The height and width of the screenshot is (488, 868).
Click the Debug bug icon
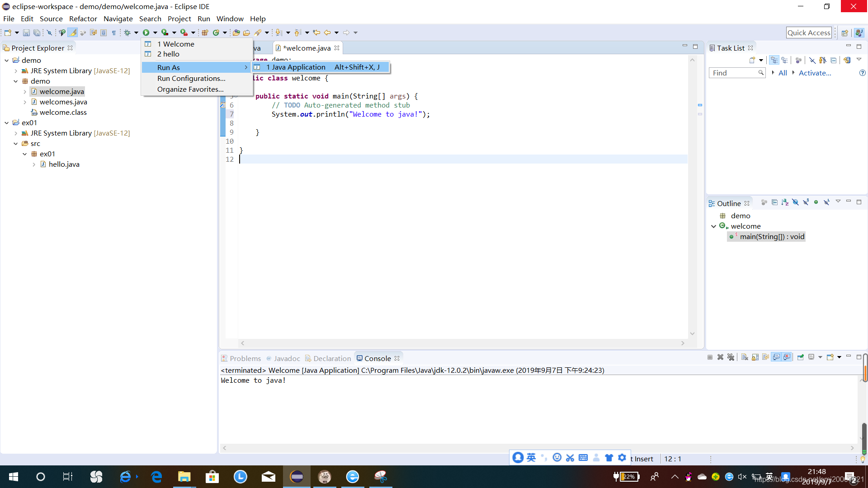tap(127, 33)
